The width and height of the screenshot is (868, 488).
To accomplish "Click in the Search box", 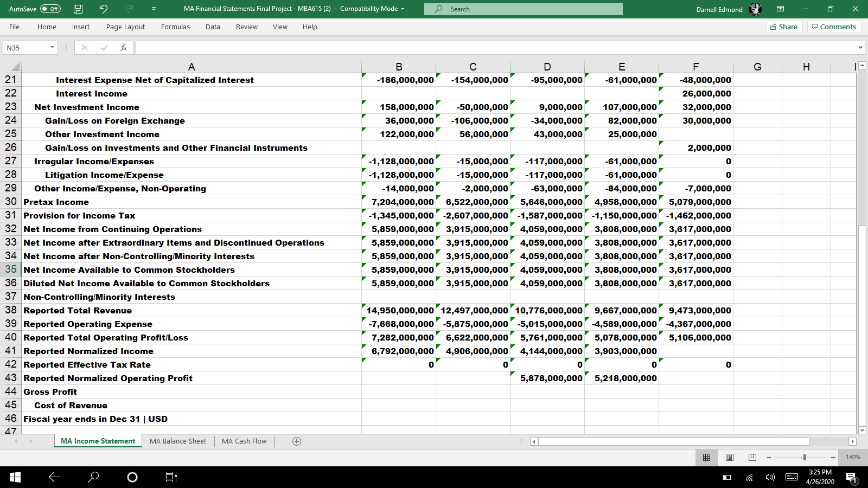I will pyautogui.click(x=524, y=9).
